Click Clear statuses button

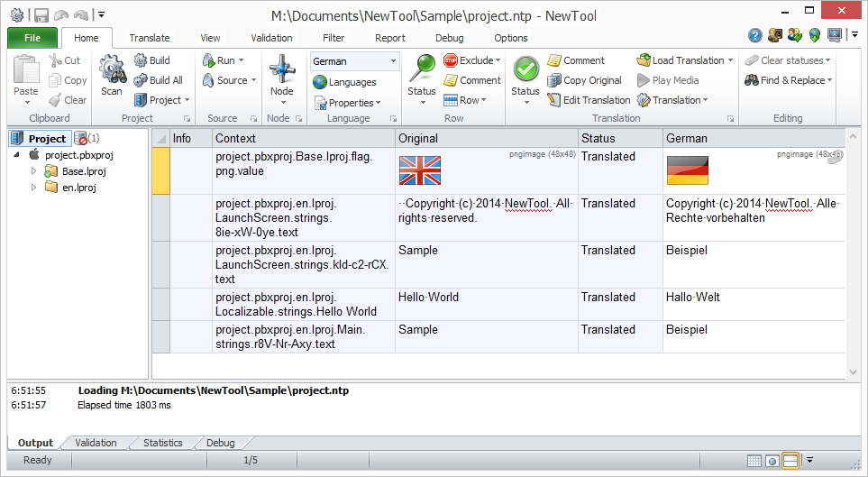788,60
